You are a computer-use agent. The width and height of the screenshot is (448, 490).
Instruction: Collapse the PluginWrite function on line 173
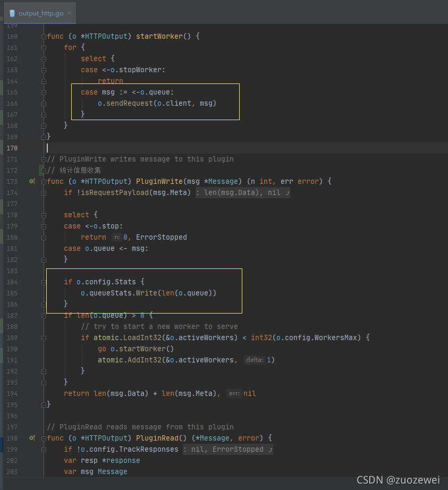[x=44, y=182]
